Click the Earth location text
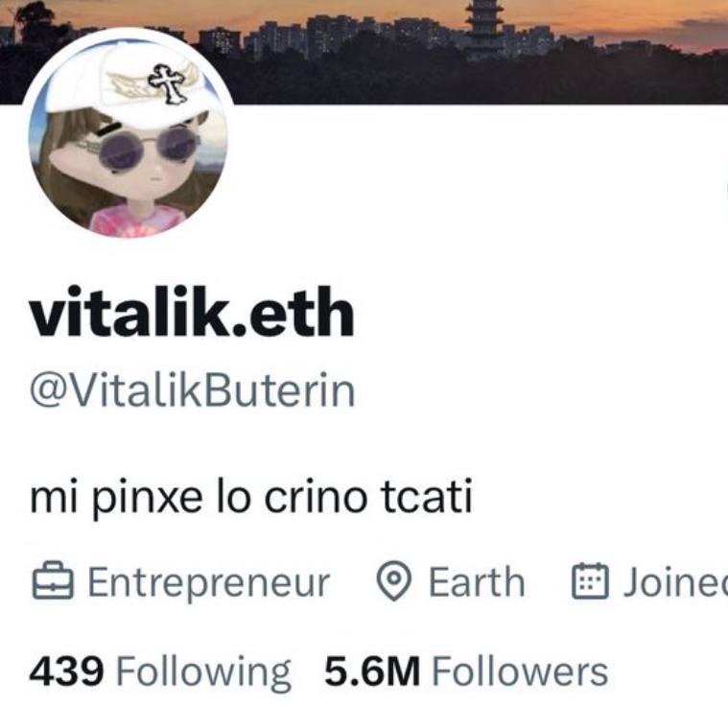 (x=477, y=581)
